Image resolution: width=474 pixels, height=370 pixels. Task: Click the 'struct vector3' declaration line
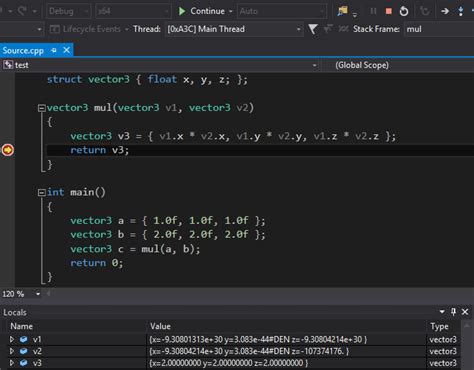pos(147,80)
